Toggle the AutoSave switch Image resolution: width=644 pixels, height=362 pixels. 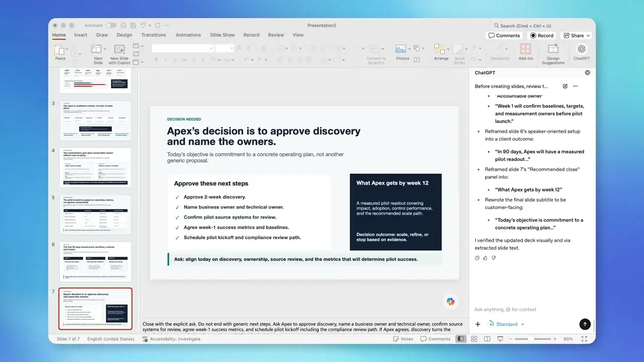[x=111, y=25]
